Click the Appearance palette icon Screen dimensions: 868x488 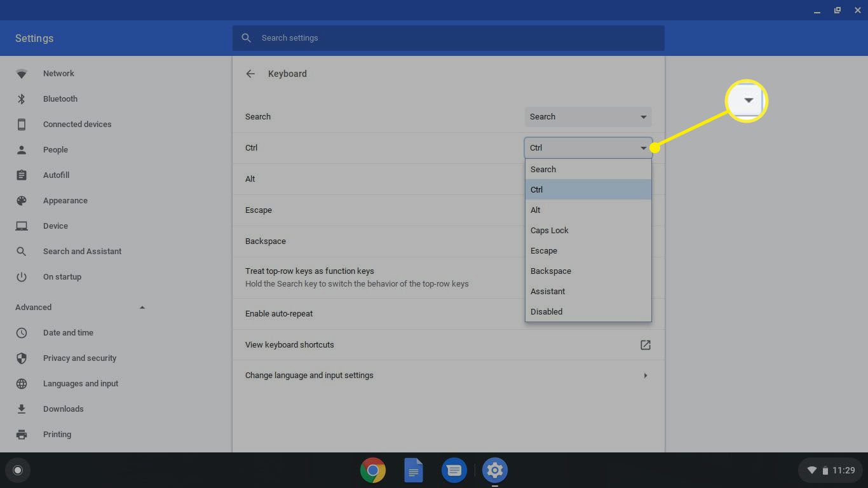(x=22, y=201)
